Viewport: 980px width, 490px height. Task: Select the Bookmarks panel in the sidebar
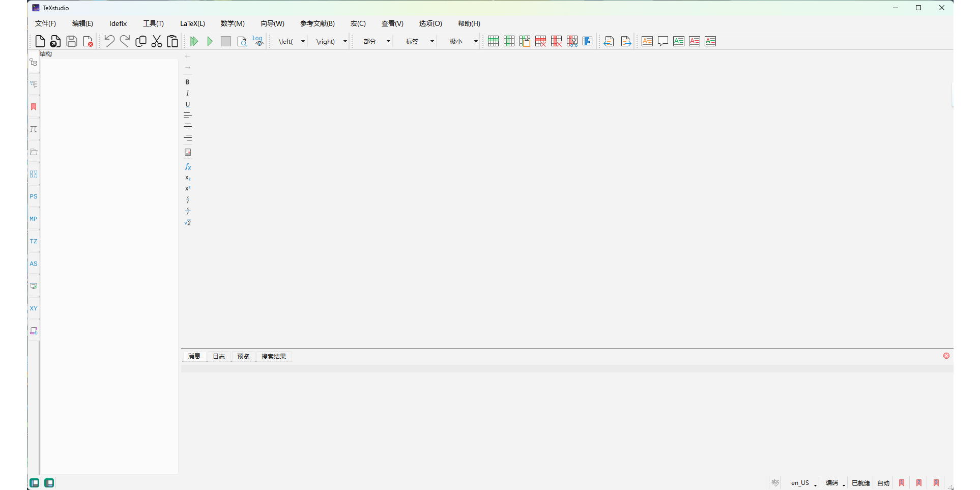(33, 107)
